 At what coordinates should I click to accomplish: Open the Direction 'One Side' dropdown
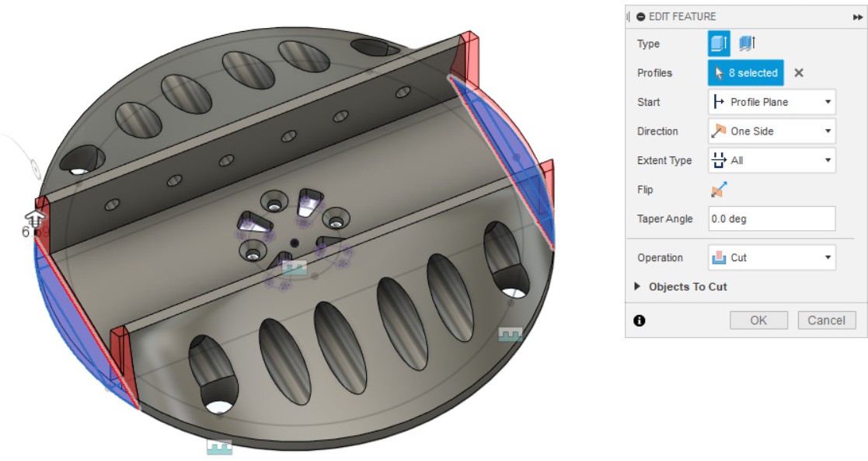pos(772,131)
